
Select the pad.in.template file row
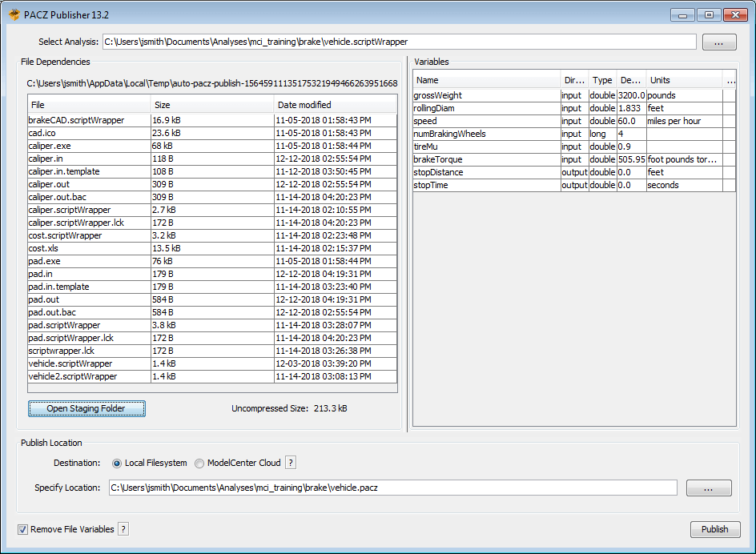[x=213, y=287]
